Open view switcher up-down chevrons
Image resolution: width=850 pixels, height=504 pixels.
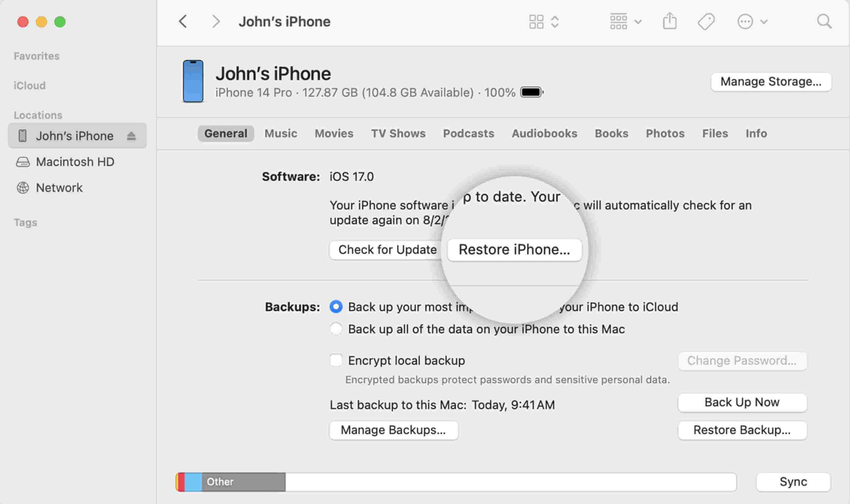[555, 22]
